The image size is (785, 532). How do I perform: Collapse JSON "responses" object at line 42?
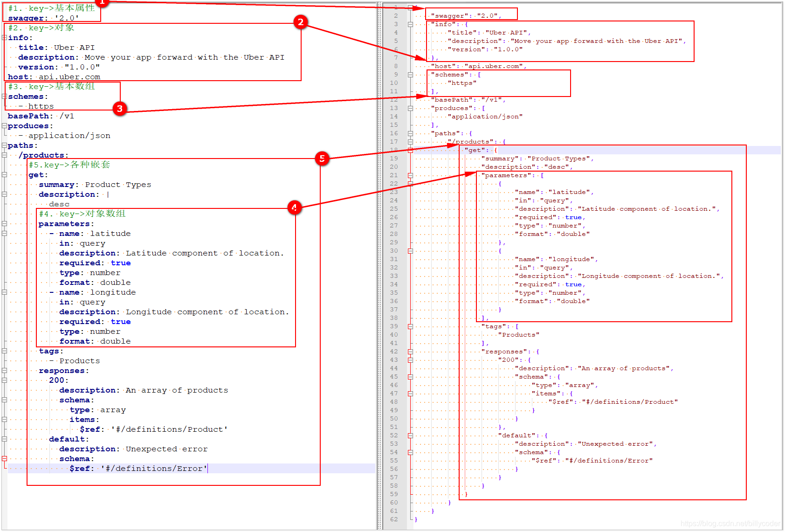[410, 352]
